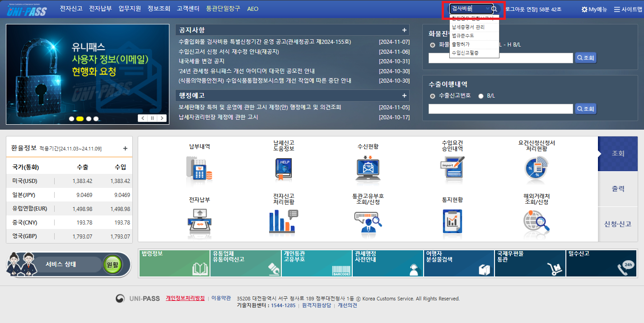
Task: Focus the cargo tracking number input field
Action: 501,58
